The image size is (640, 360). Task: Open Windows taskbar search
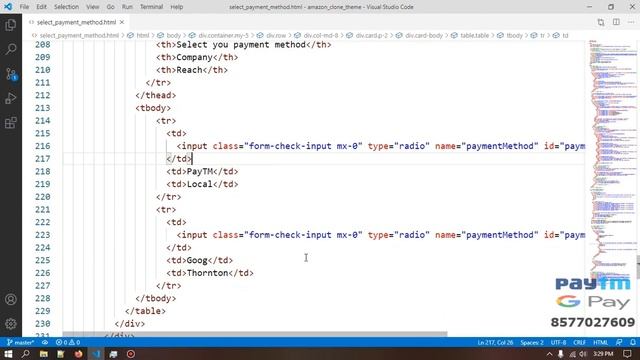[25, 354]
